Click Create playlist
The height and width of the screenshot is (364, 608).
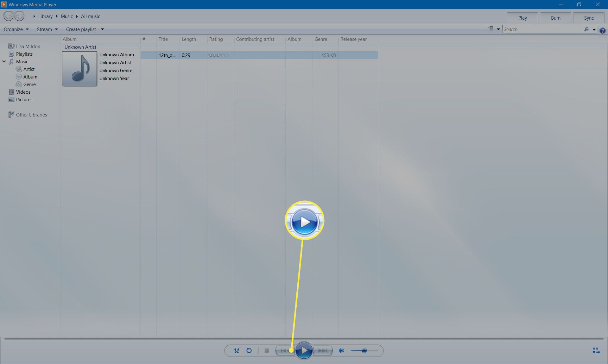[81, 29]
